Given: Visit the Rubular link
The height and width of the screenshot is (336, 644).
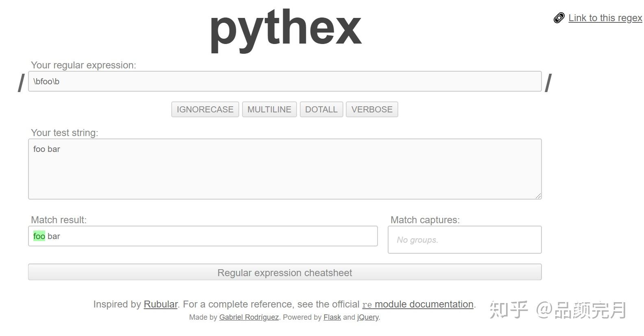Looking at the screenshot, I should [x=160, y=304].
